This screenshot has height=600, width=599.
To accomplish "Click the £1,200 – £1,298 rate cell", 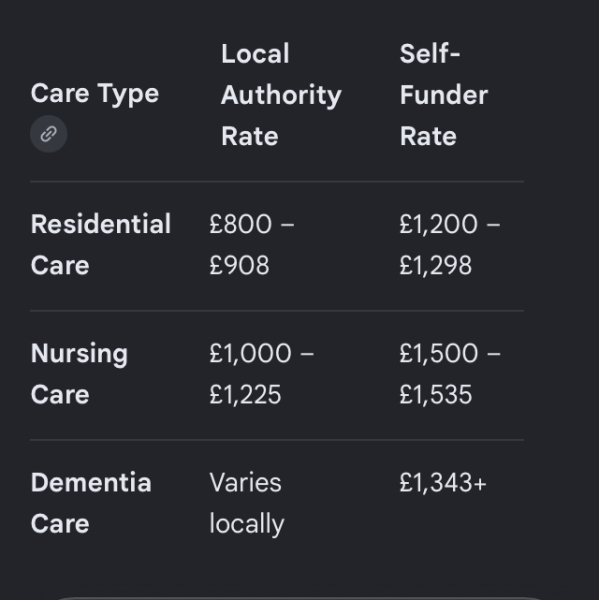I will tap(450, 244).
